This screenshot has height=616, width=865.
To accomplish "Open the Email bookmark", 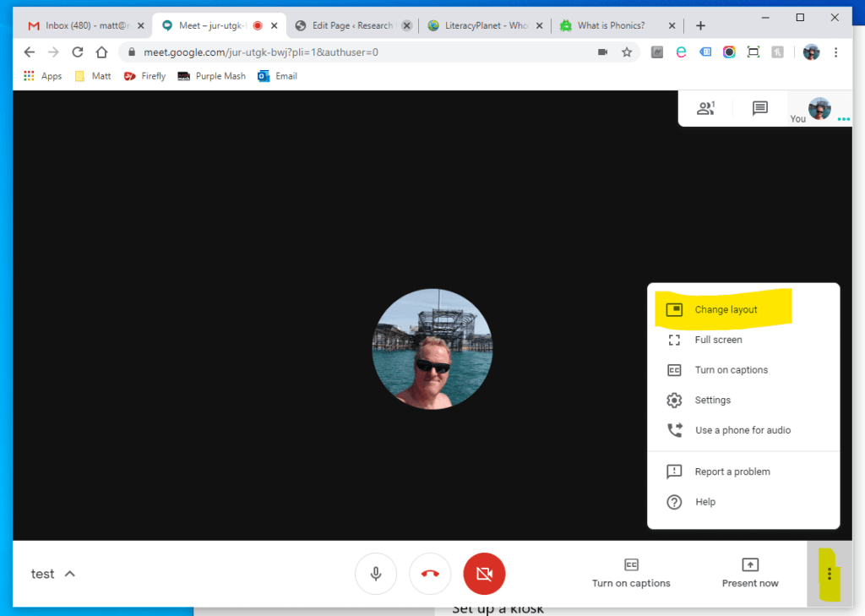I will point(277,76).
